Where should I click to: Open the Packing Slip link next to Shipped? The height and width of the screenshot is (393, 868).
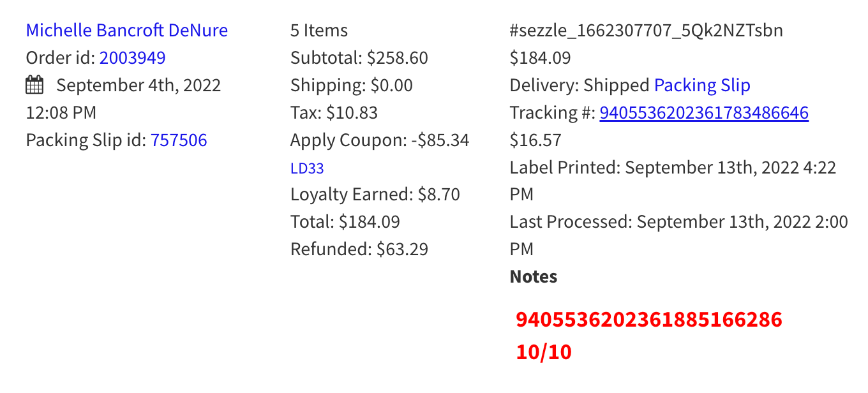pyautogui.click(x=702, y=85)
